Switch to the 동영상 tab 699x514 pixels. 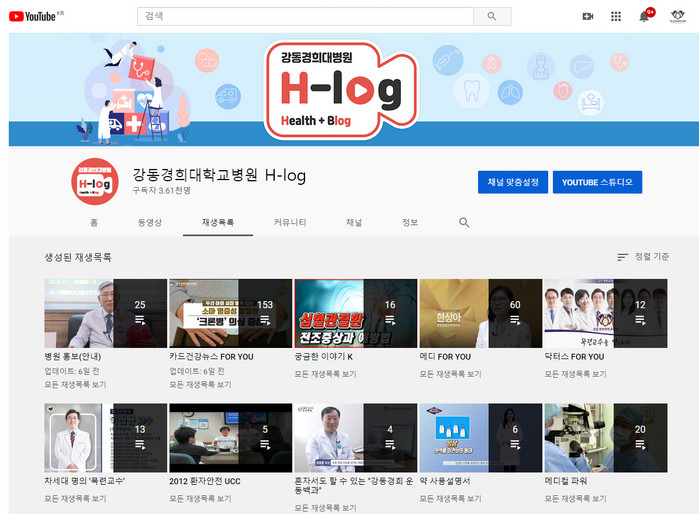[149, 222]
